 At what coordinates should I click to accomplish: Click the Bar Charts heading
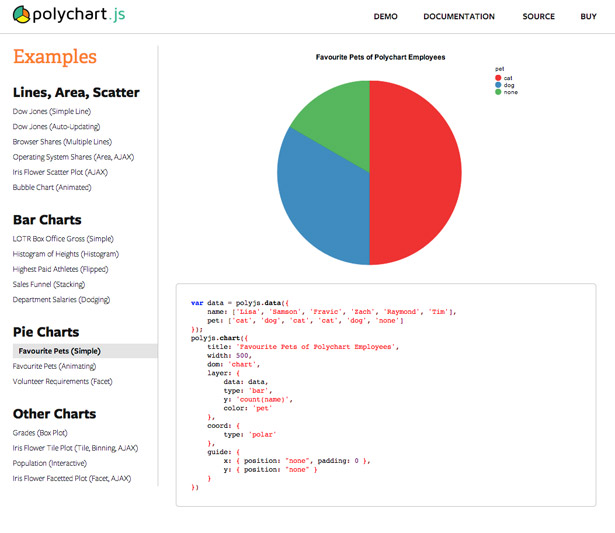[x=47, y=220]
